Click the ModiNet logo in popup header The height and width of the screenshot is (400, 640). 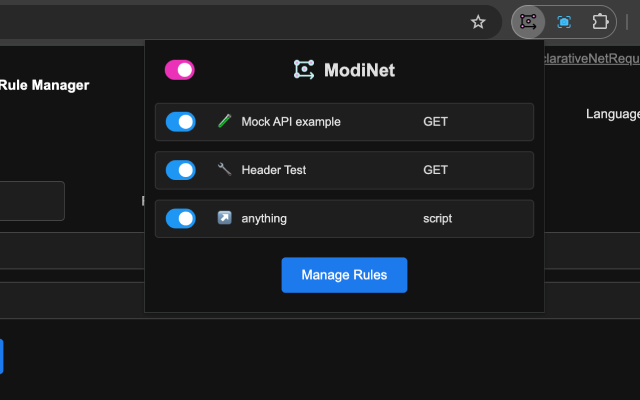pyautogui.click(x=304, y=70)
